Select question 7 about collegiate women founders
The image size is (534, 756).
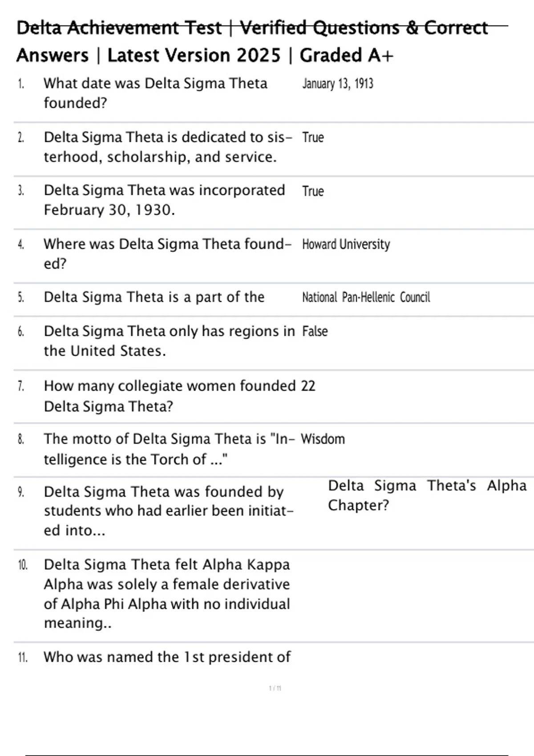pyautogui.click(x=169, y=396)
